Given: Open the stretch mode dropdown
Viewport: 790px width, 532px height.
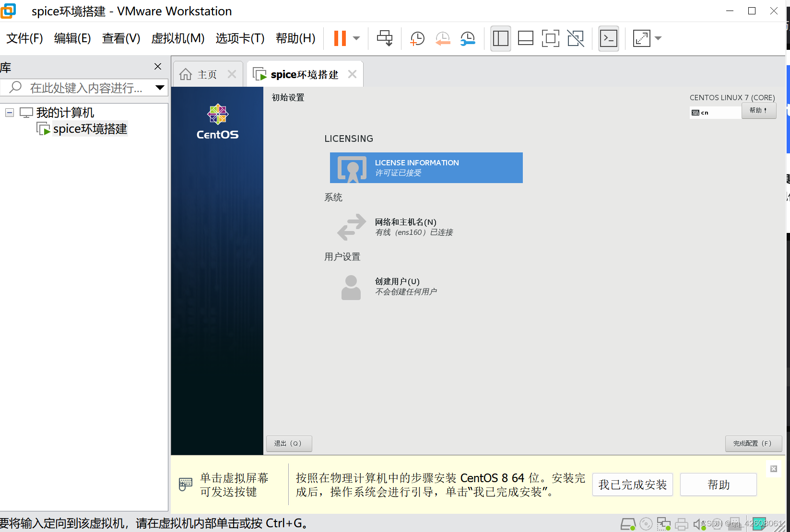Looking at the screenshot, I should click(659, 38).
